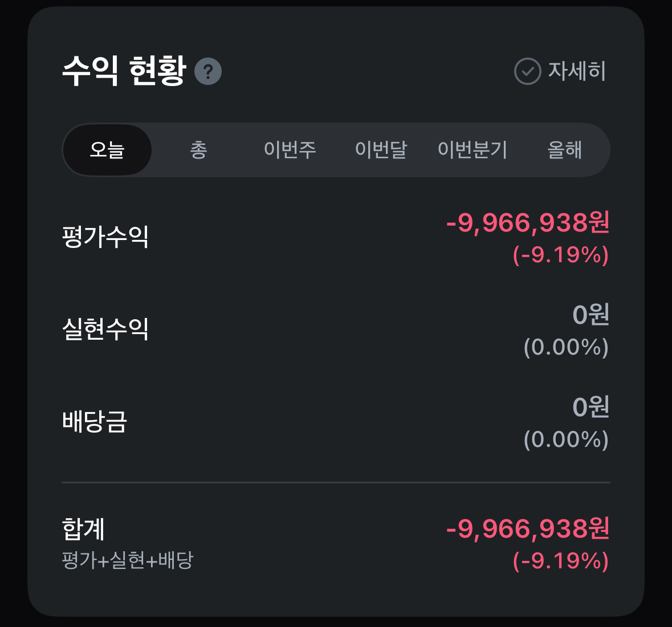Show this year's returns via 올해 tab
The height and width of the screenshot is (627, 672).
tap(564, 150)
